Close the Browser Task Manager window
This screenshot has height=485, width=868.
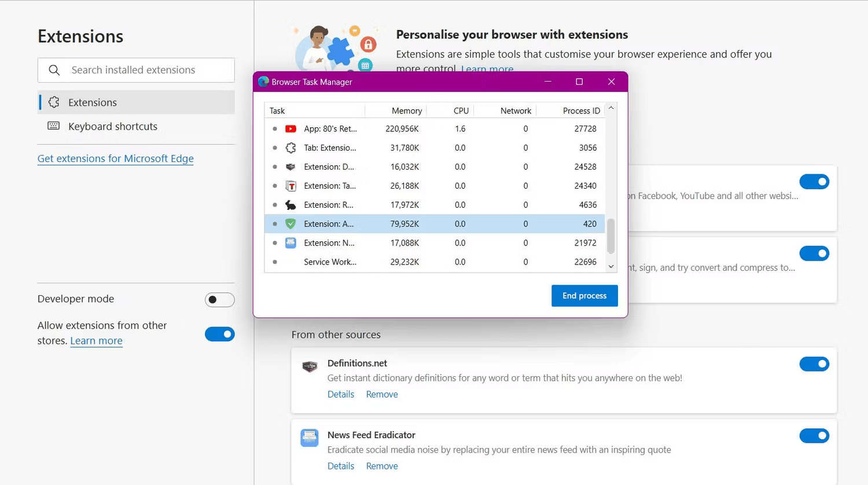611,82
